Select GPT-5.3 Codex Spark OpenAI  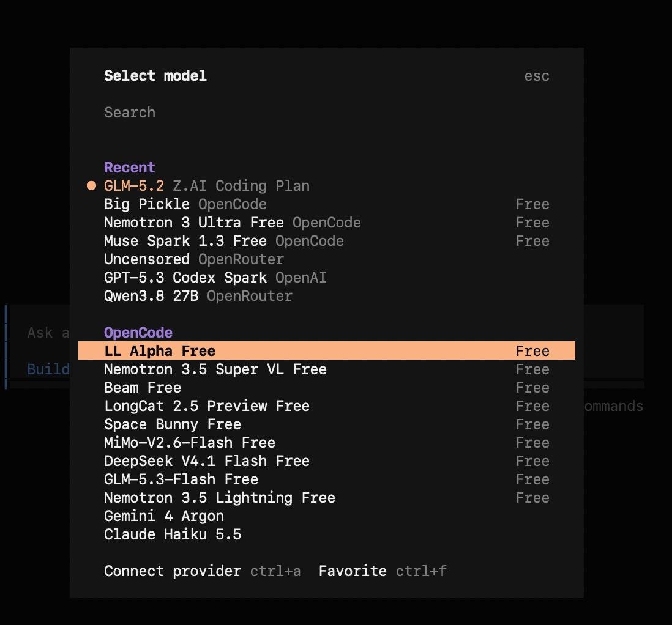(327, 278)
